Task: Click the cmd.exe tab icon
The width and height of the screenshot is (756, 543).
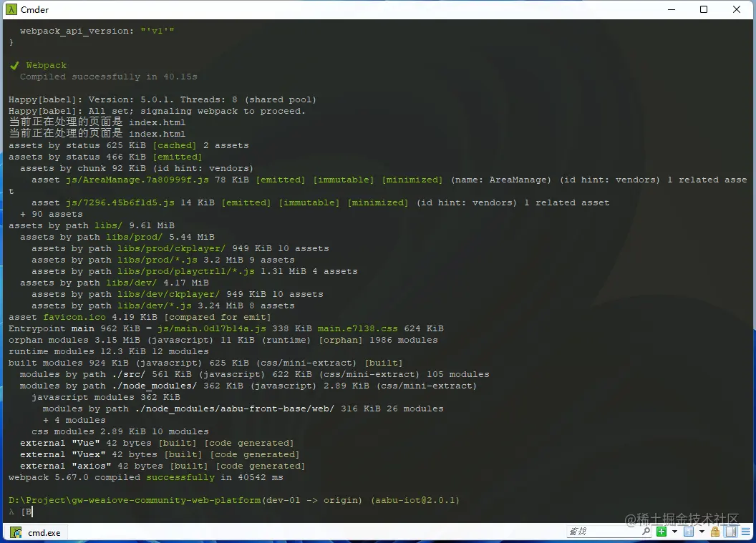Action: pos(16,532)
